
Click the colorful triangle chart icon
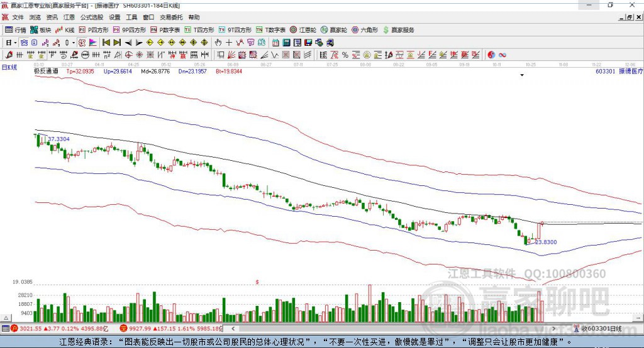pos(93,43)
